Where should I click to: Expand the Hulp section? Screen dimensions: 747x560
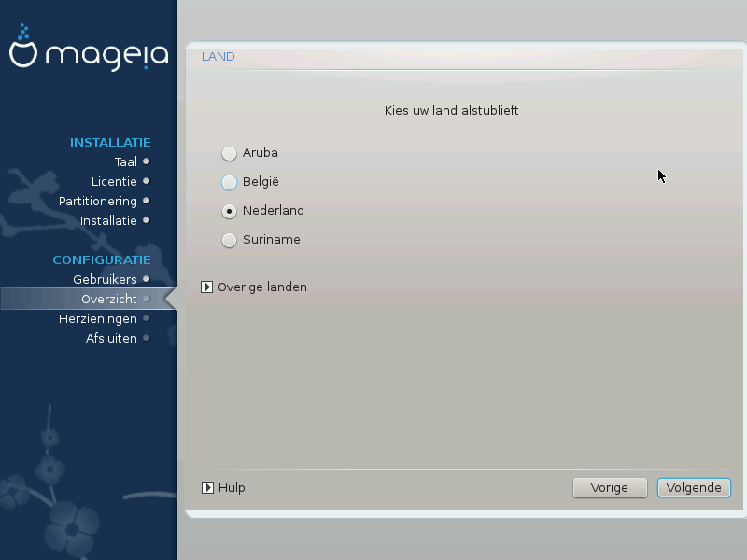[x=207, y=487]
